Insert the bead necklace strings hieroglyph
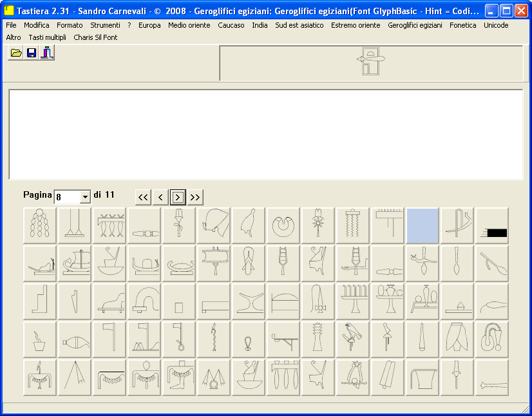The width and height of the screenshot is (532, 416). tap(40, 225)
